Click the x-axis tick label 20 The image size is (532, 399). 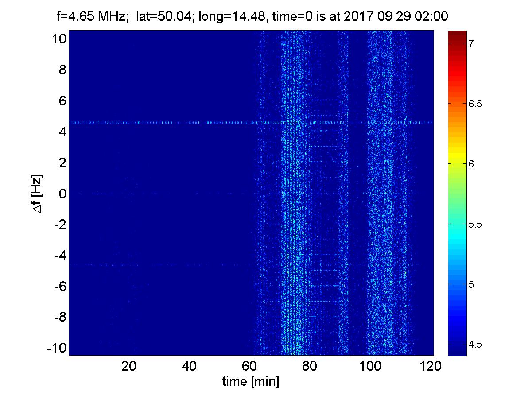pyautogui.click(x=129, y=366)
